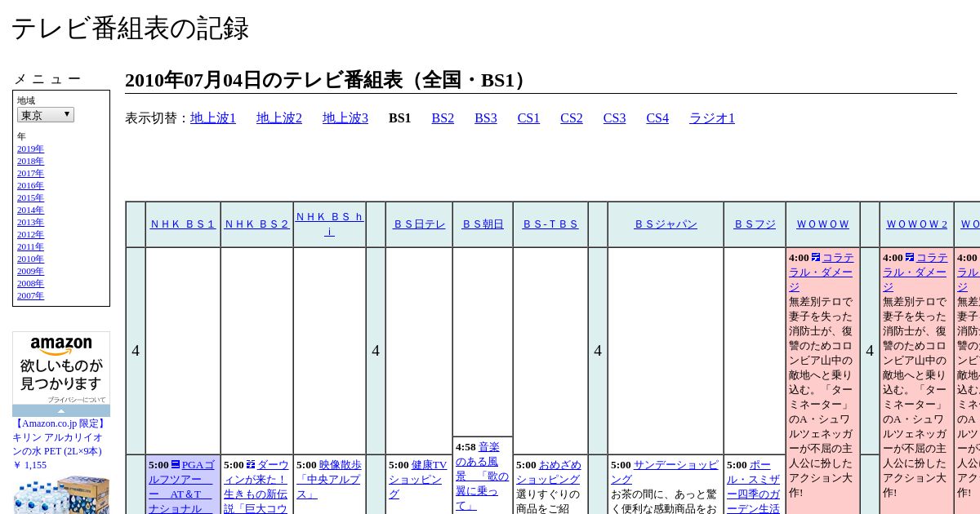Open the 2012年 archive link

[x=30, y=235]
